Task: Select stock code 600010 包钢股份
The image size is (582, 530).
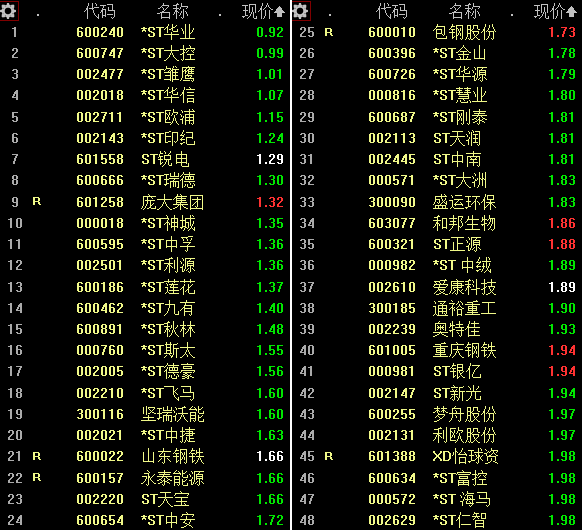Action: tap(392, 33)
